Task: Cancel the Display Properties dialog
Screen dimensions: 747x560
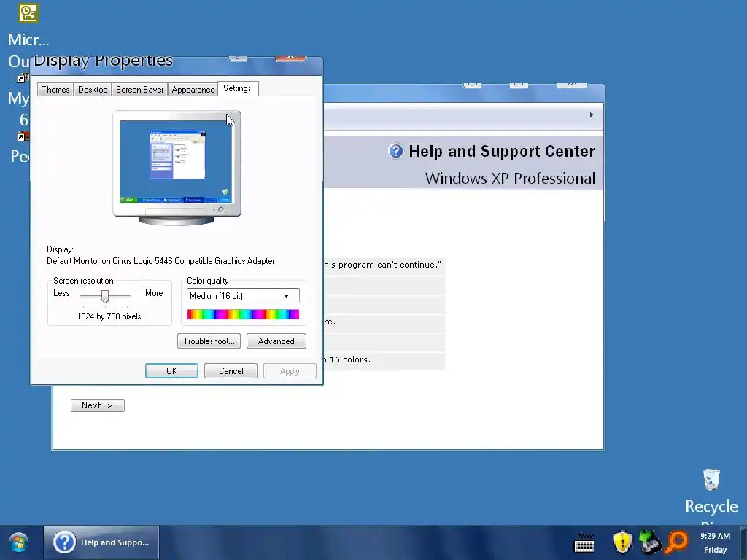Action: pos(231,371)
